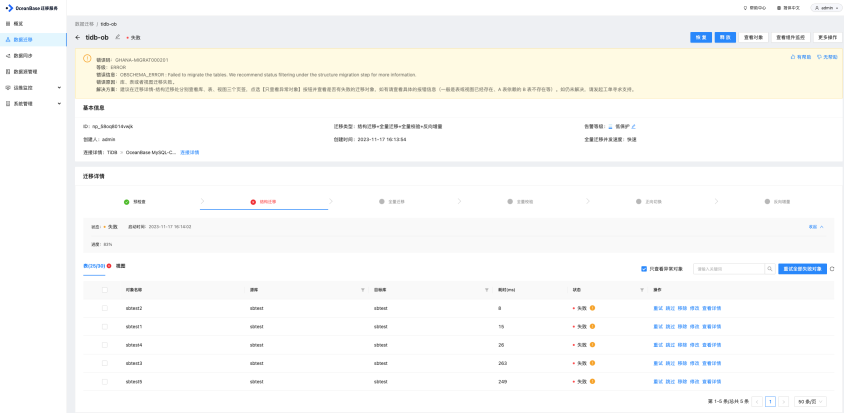Go to pagination page 1
Image resolution: width=844 pixels, height=413 pixels.
[x=770, y=401]
